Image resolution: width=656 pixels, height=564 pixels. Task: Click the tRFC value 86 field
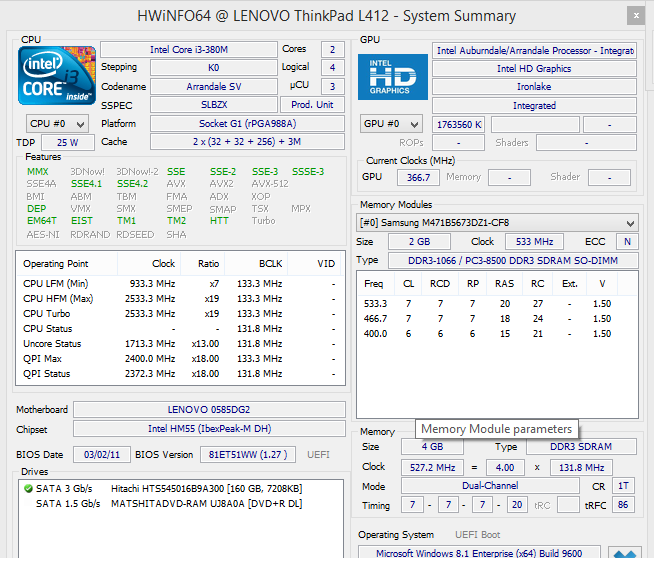click(623, 505)
